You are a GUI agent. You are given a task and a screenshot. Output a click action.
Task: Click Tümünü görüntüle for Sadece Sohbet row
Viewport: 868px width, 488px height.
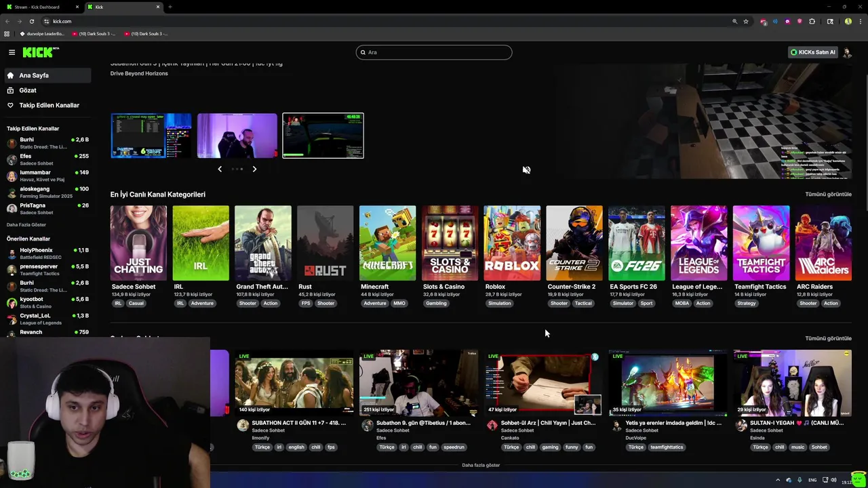click(x=828, y=338)
